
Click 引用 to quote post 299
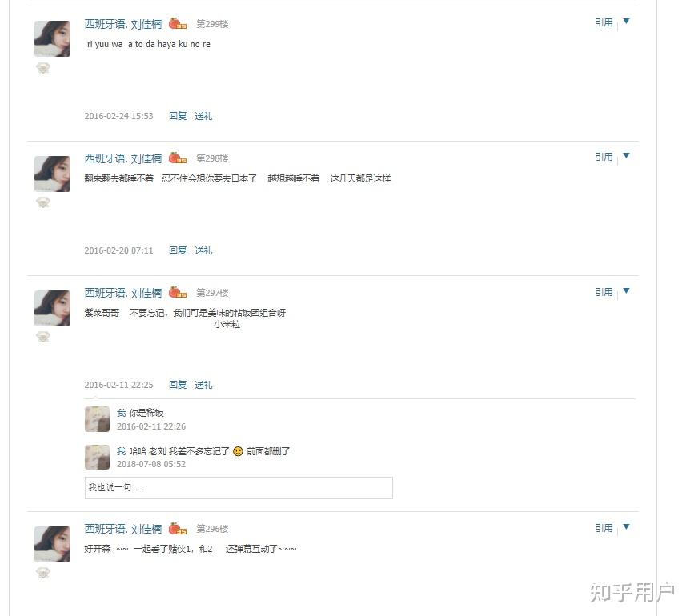point(604,22)
